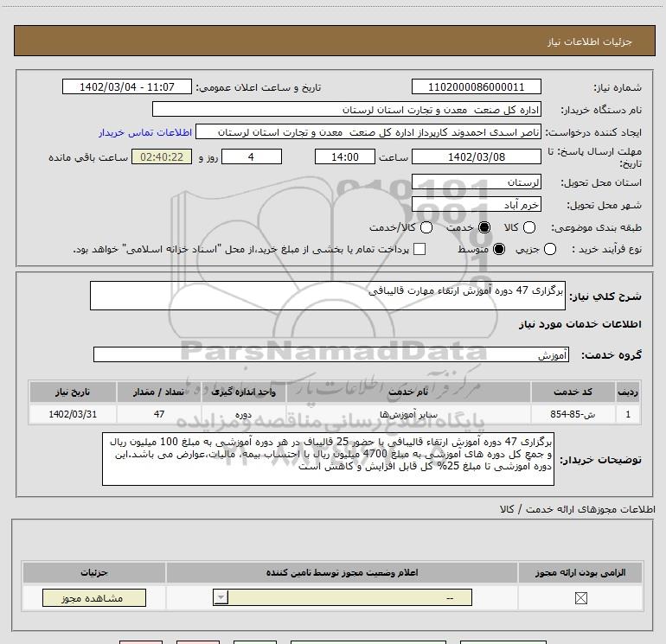This screenshot has width=666, height=644.
Task: Click the quantity cell 47
Action: [x=159, y=414]
